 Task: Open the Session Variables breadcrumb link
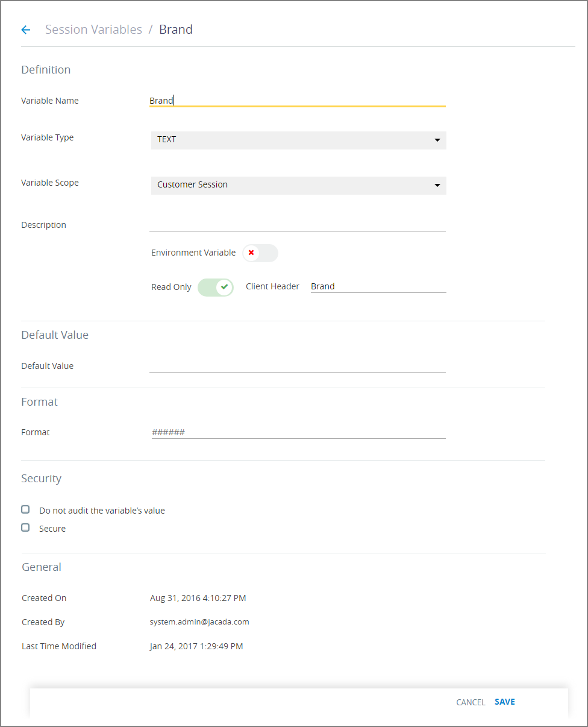(x=93, y=29)
